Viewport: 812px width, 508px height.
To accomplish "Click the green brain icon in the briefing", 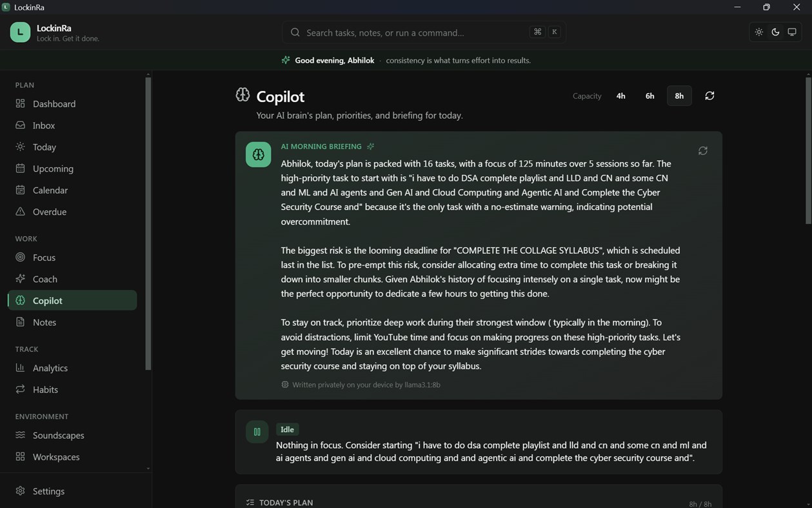I will tap(258, 154).
